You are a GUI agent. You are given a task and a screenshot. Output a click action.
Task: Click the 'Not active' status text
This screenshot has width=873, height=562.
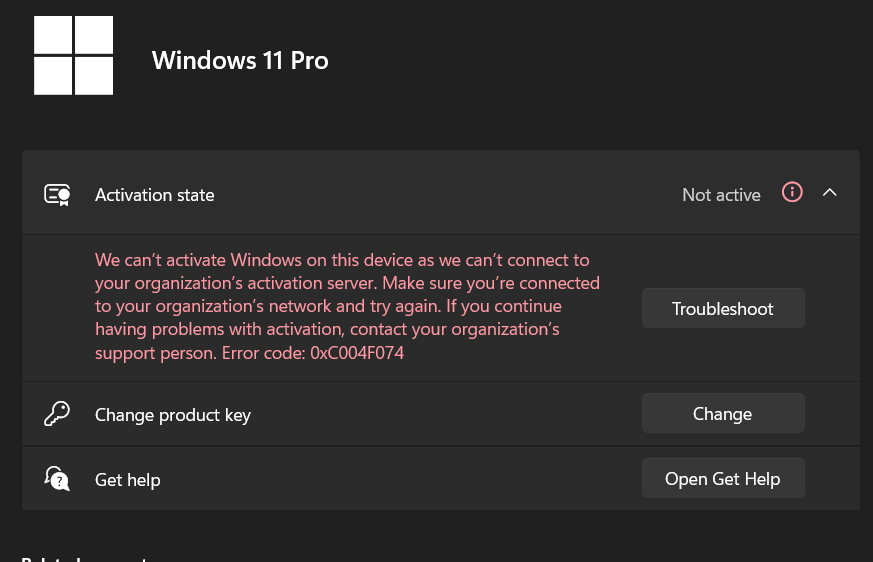click(x=721, y=195)
